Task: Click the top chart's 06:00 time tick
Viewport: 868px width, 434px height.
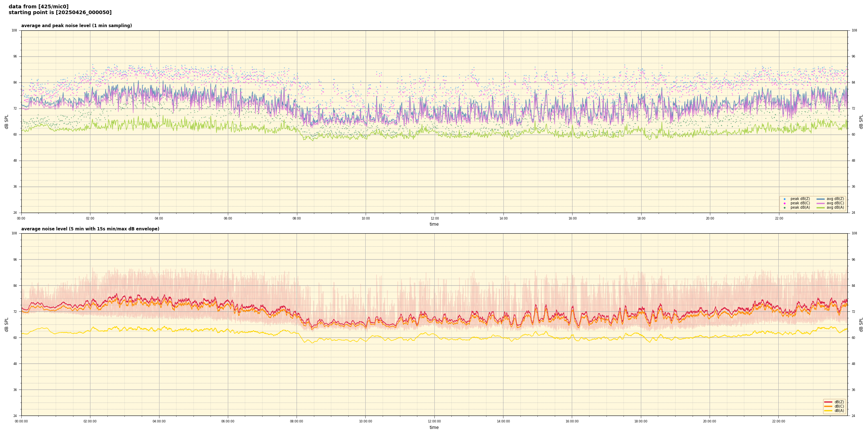Action: (x=228, y=218)
